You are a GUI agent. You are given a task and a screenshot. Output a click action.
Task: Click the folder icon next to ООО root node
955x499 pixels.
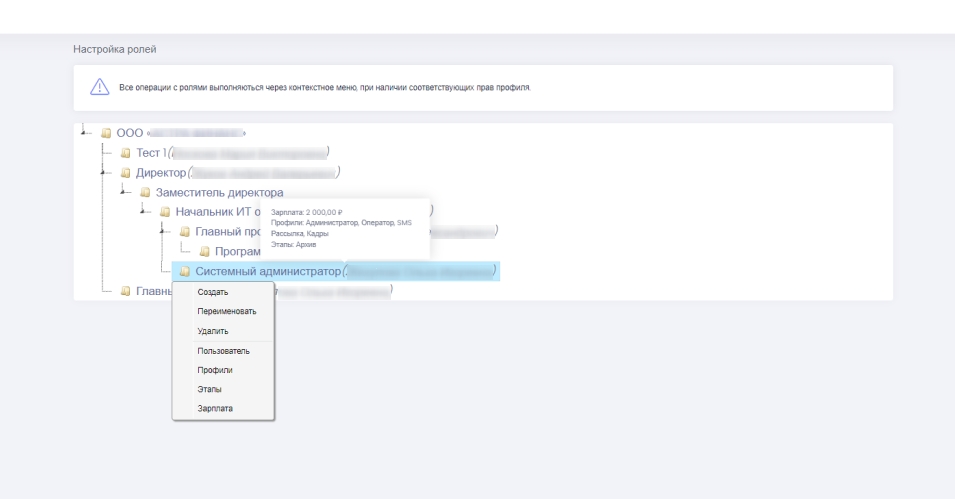(x=105, y=133)
